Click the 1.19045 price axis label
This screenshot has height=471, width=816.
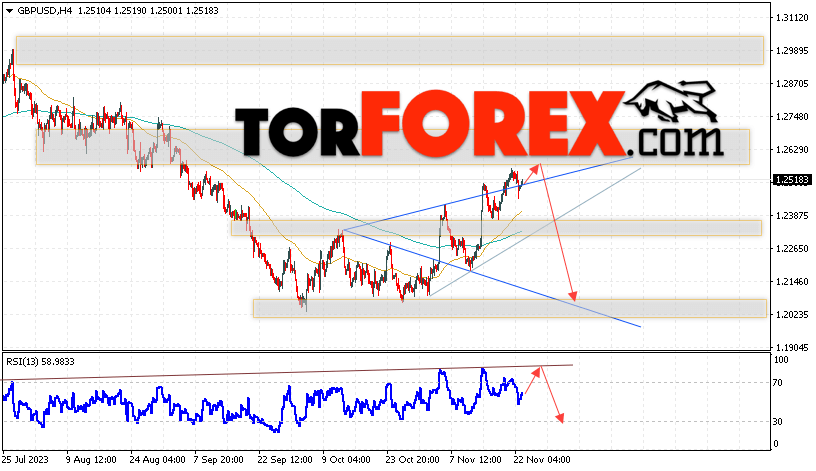click(792, 348)
